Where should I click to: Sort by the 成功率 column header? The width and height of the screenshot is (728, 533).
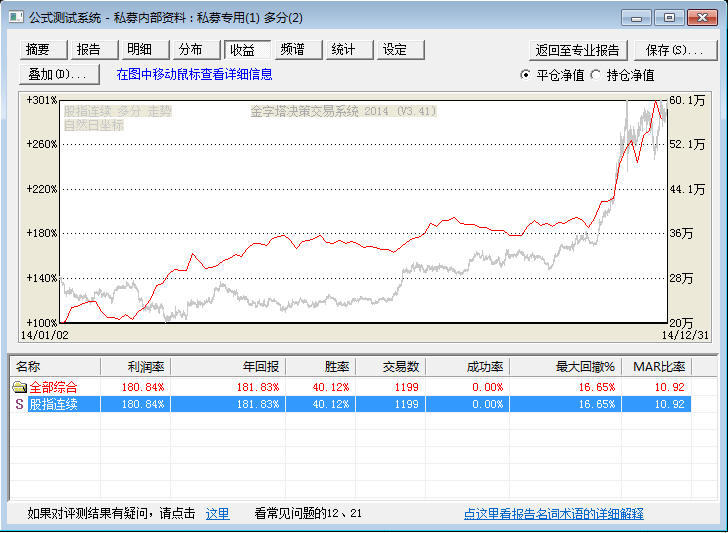pos(468,367)
